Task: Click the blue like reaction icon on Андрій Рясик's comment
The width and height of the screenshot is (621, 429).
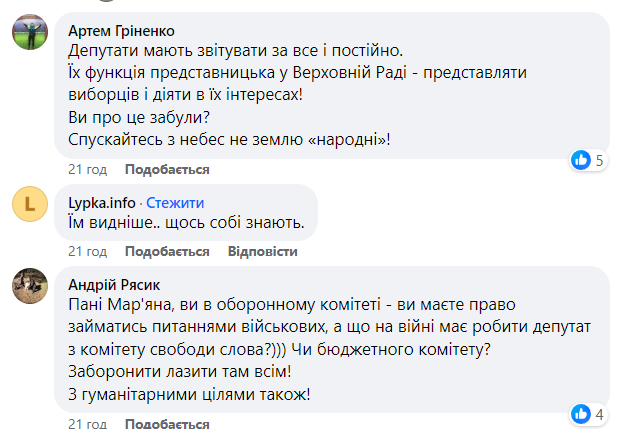Action: pos(581,413)
